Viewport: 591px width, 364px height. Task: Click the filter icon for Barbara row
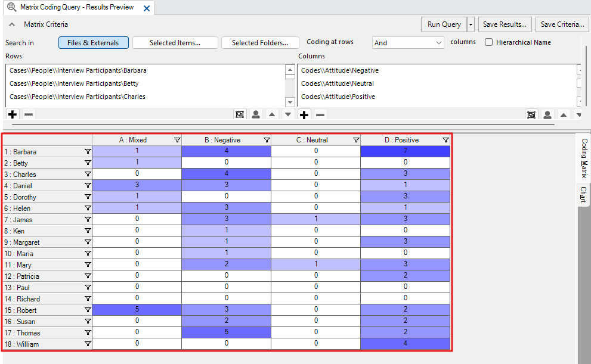coord(88,151)
